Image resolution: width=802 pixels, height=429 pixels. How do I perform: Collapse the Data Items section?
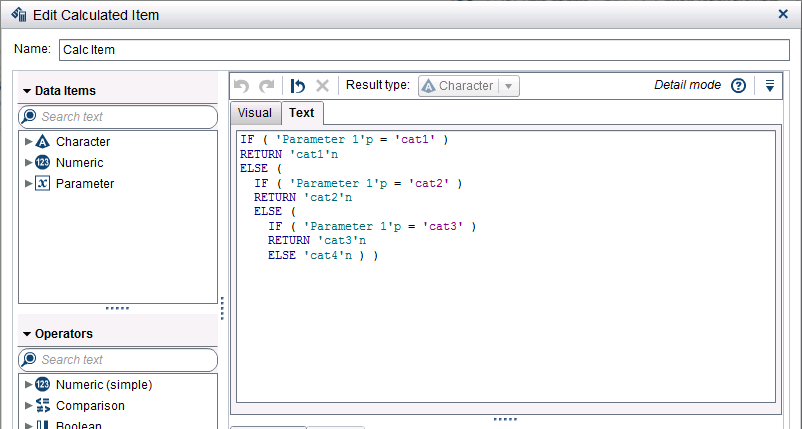(27, 91)
